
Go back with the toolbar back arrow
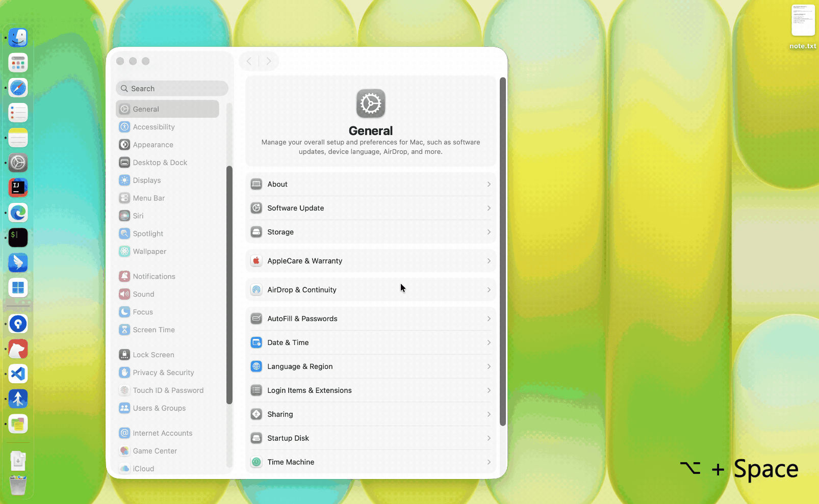click(249, 61)
